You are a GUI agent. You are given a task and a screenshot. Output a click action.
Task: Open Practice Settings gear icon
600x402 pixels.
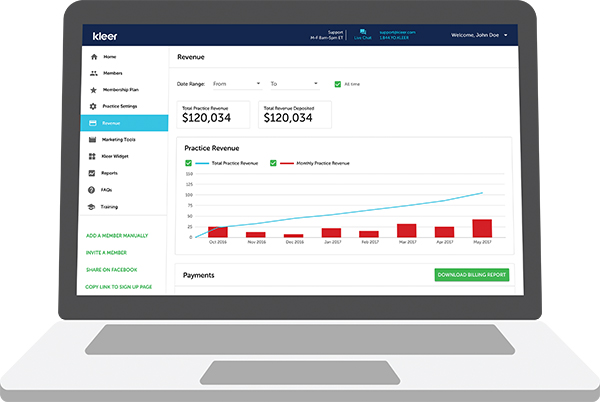(x=93, y=106)
